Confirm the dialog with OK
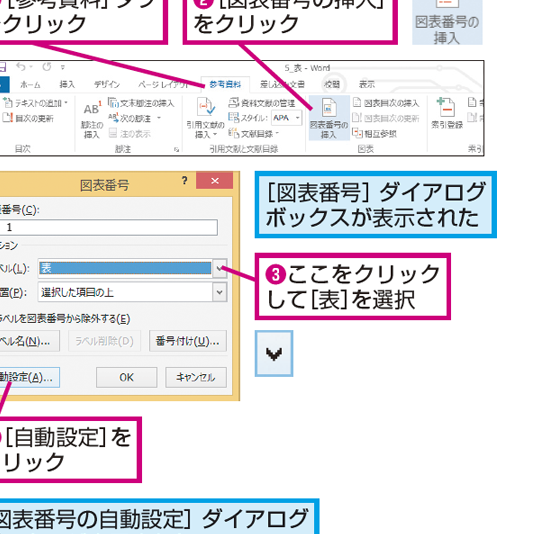This screenshot has width=540, height=534. click(x=126, y=377)
